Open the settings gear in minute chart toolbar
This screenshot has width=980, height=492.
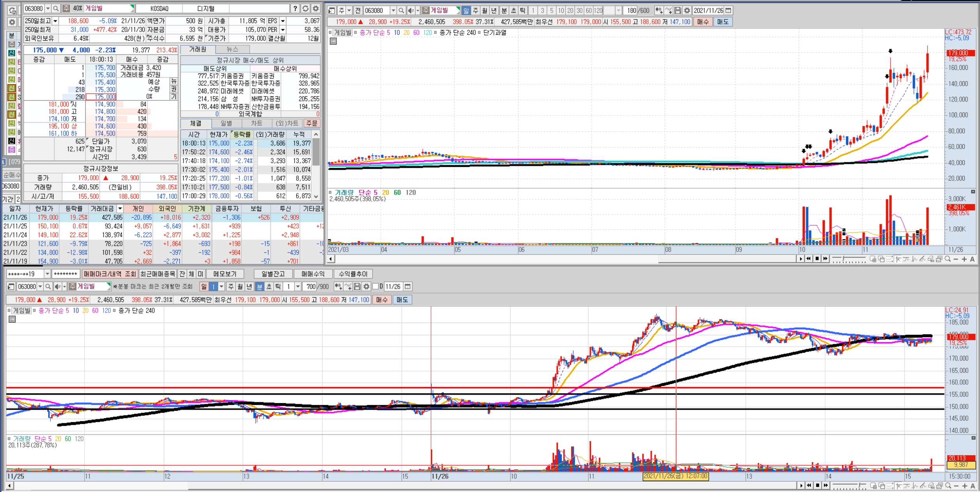[x=366, y=287]
